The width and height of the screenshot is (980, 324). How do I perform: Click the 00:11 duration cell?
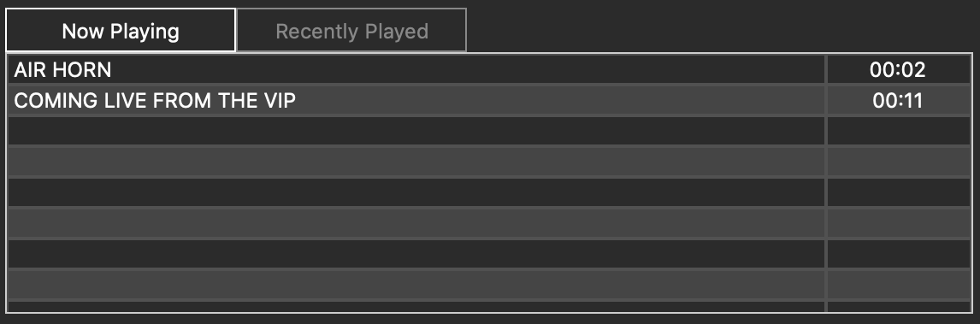click(898, 100)
